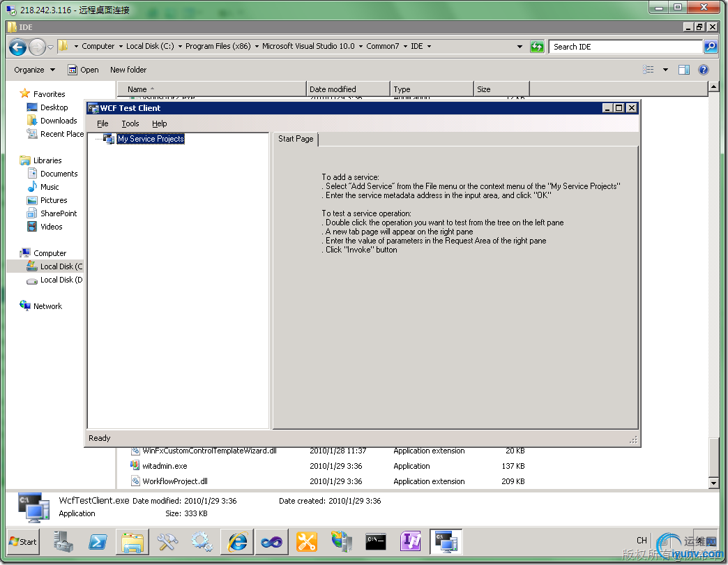Screen dimensions: 728x565
Task: Sort by Date modified column header
Action: pyautogui.click(x=348, y=89)
